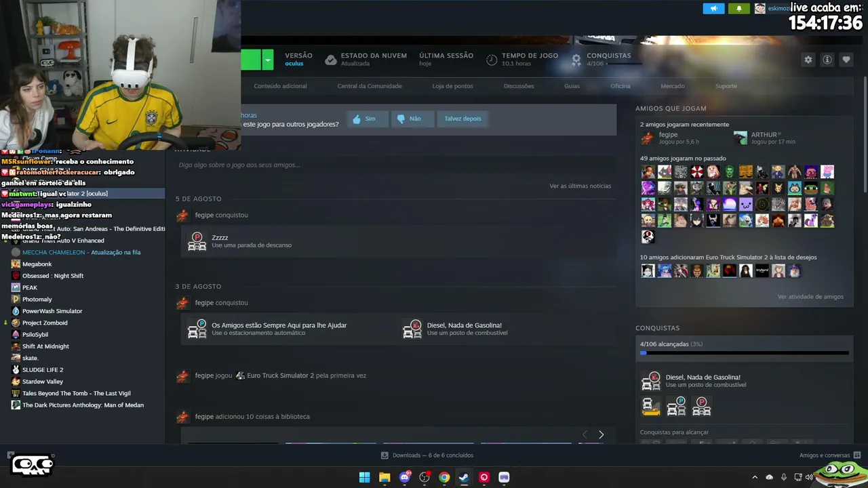Open the Conteúdo adicional tab
The width and height of the screenshot is (868, 488).
click(x=280, y=86)
